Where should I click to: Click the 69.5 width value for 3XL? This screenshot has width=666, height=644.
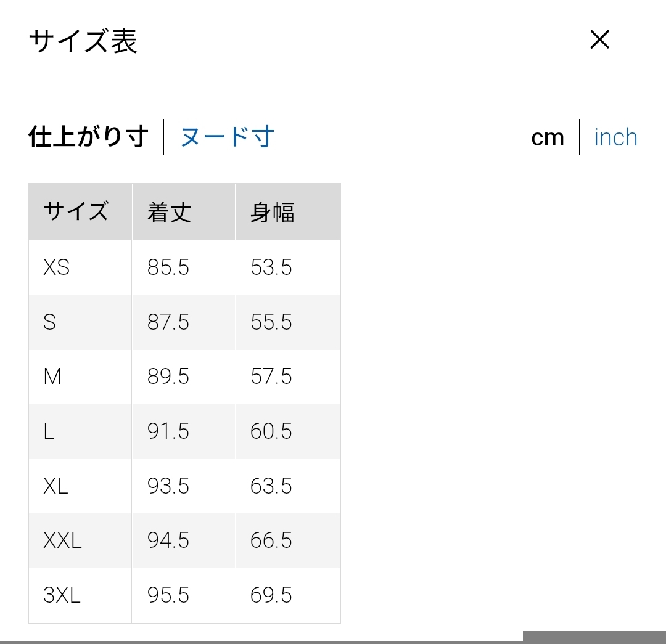[271, 595]
